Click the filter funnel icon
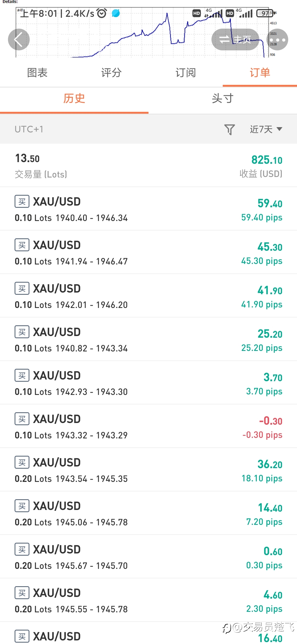297x644 pixels. (229, 129)
